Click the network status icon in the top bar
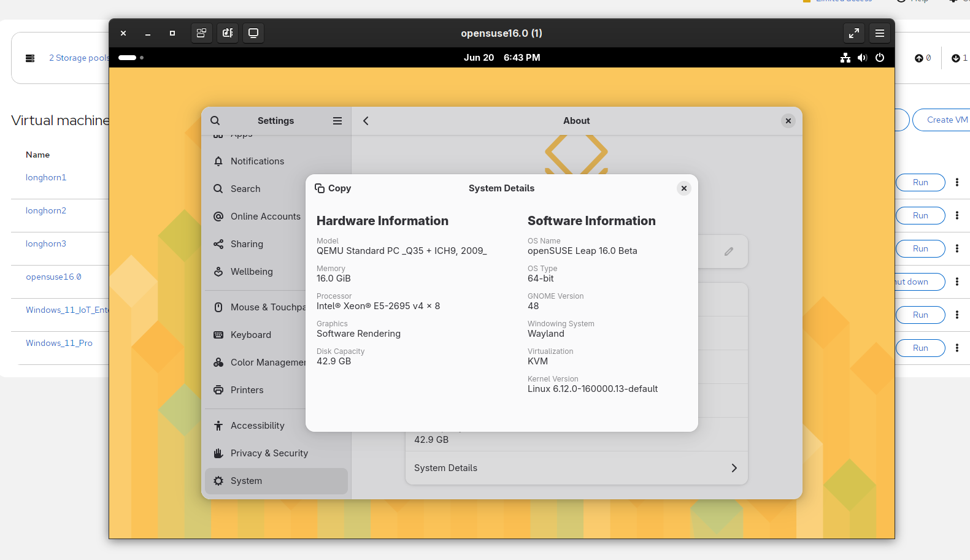Screen dimensions: 970x560 (x=845, y=58)
